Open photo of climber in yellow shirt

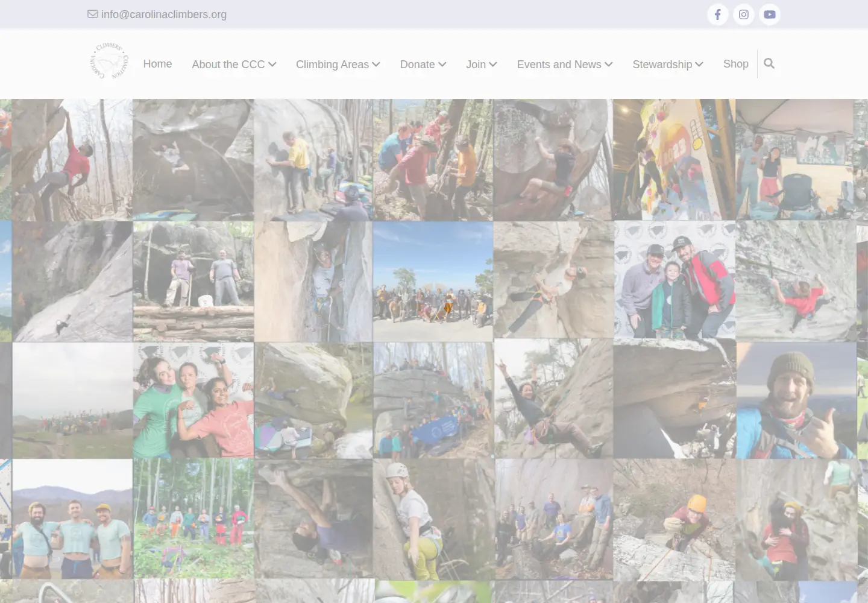point(313,160)
